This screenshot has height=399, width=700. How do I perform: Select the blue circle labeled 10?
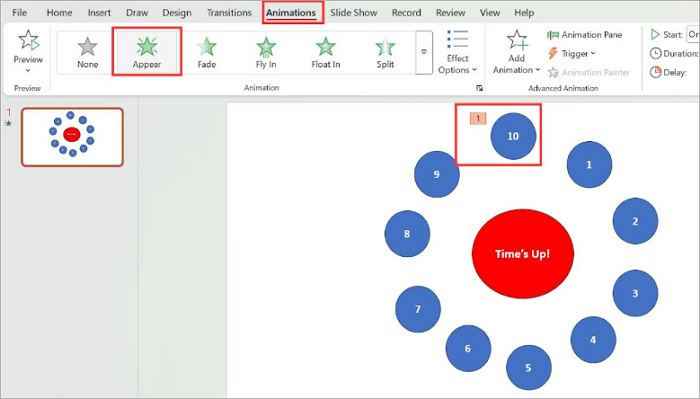coord(513,136)
